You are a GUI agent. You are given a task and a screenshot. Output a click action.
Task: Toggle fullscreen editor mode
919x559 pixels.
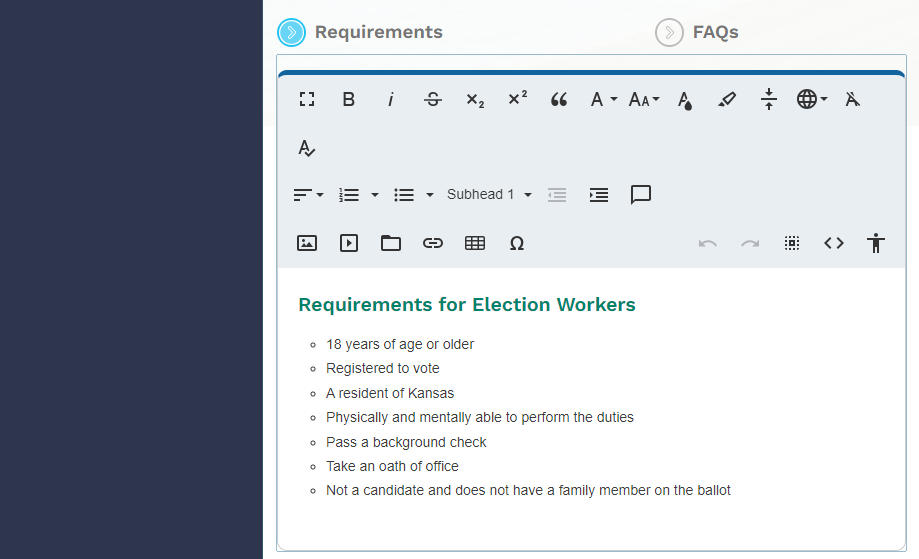pos(307,99)
